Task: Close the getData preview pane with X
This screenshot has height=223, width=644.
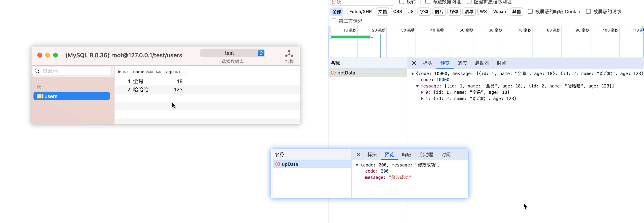Action: tap(414, 63)
